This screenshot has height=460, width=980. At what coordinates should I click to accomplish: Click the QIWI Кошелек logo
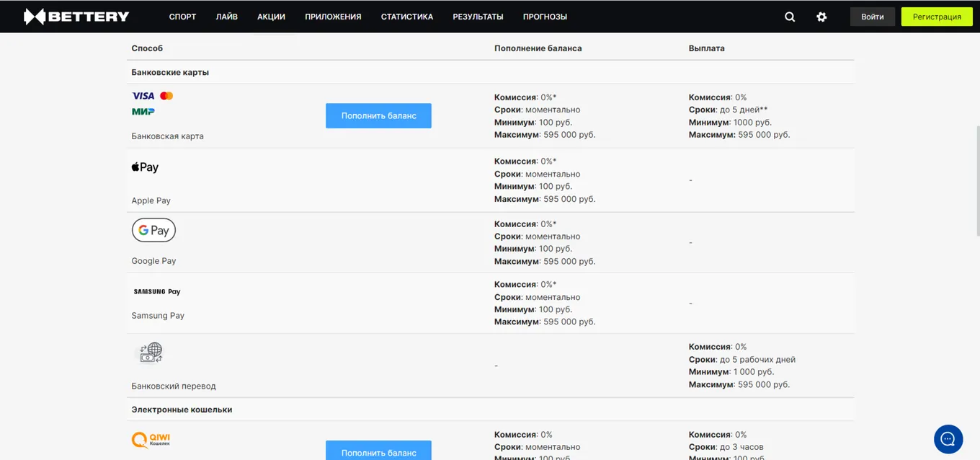click(x=151, y=439)
